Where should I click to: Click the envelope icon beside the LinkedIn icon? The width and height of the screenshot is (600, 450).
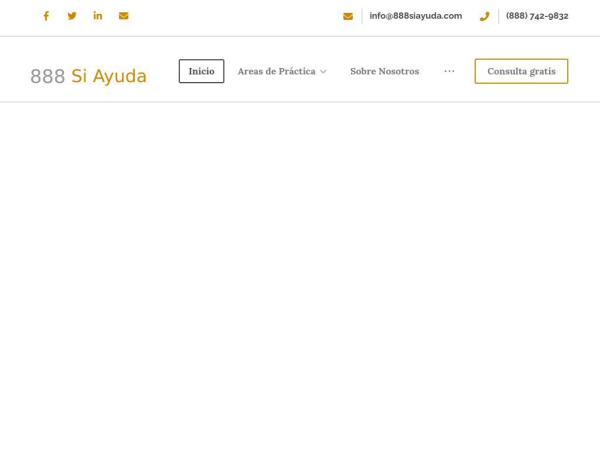(x=124, y=16)
